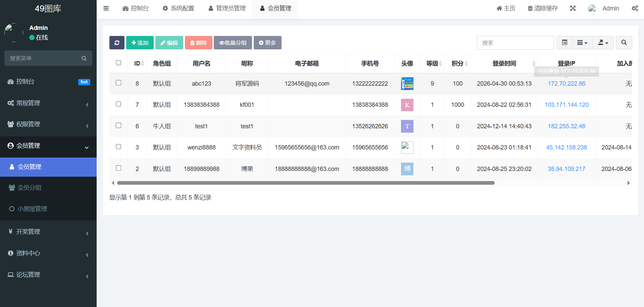The height and width of the screenshot is (307, 644).
Task: Tick the checkbox for user wenzi8888
Action: click(118, 146)
